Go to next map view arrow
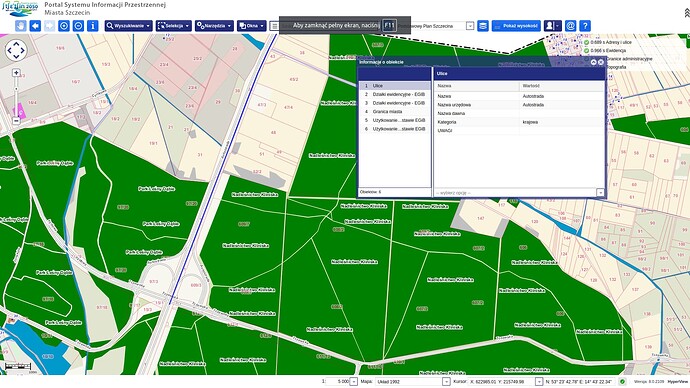 click(49, 26)
